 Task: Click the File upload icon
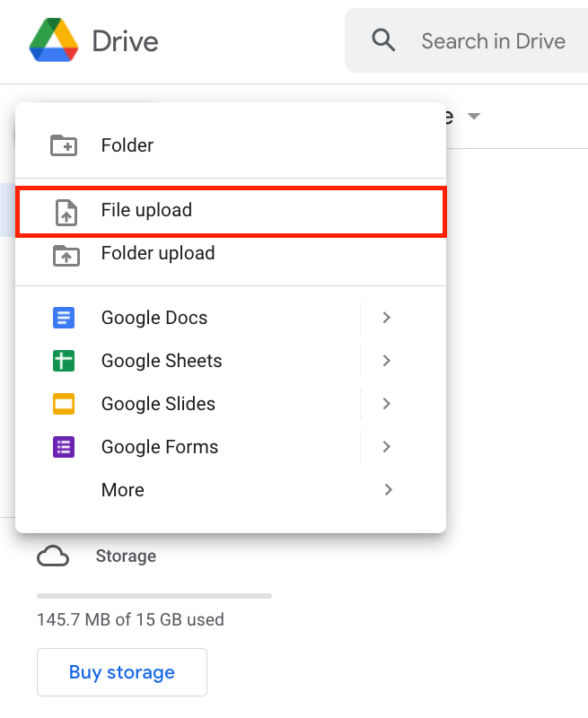pos(66,213)
